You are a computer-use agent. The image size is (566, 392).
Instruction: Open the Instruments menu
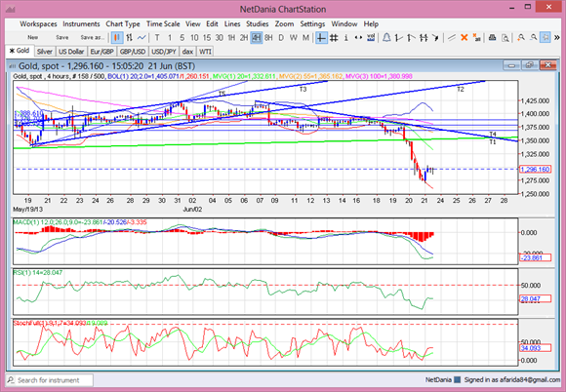(81, 23)
